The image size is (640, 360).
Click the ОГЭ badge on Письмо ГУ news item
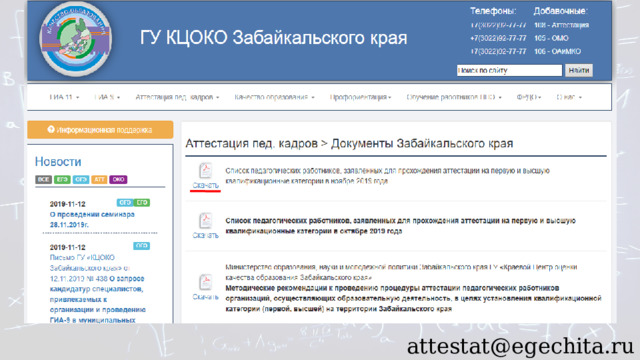pyautogui.click(x=142, y=246)
